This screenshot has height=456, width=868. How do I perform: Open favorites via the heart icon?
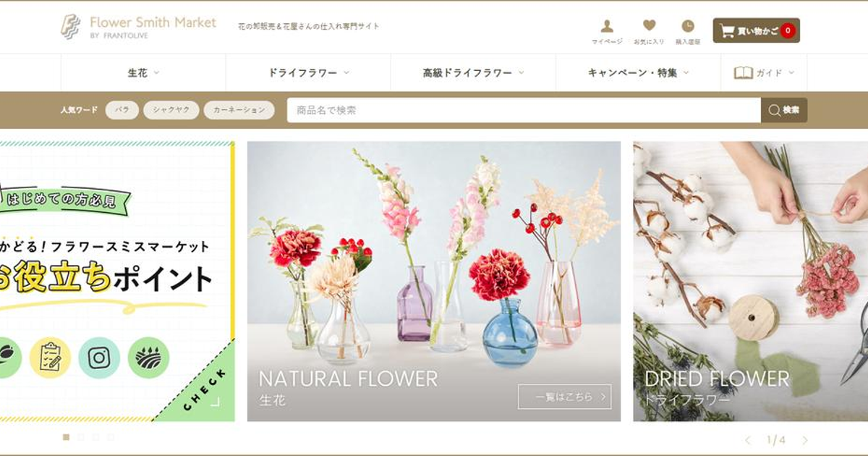(x=649, y=25)
